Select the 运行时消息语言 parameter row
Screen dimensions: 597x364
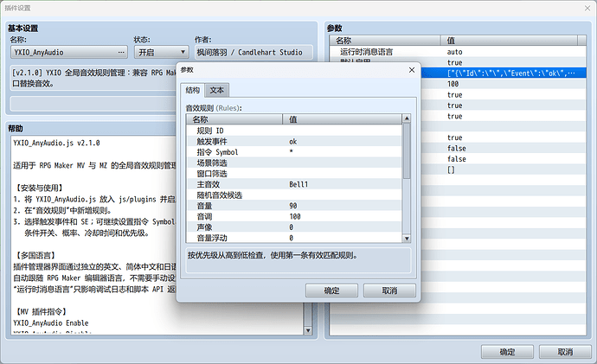pyautogui.click(x=458, y=52)
